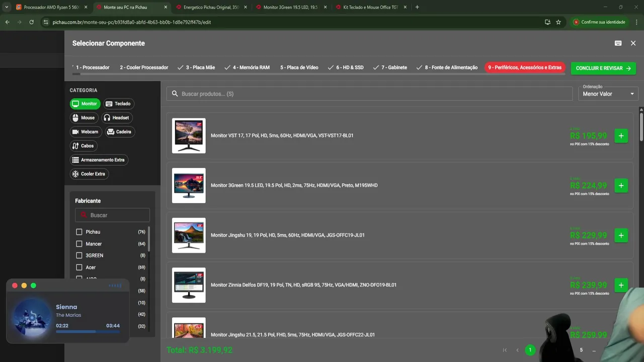Select the Armazenamento Extra category chip
644x362 pixels.
99,160
